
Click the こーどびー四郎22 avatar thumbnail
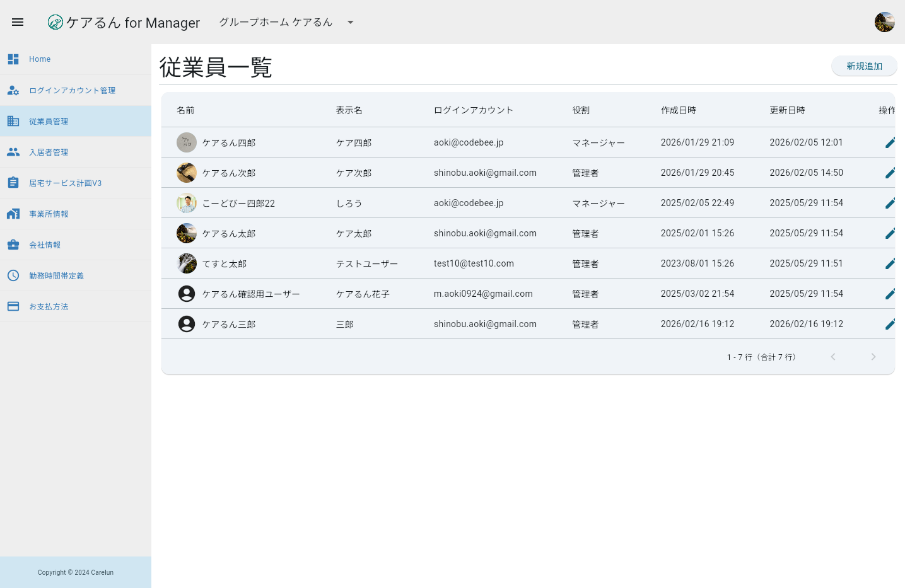pos(187,203)
